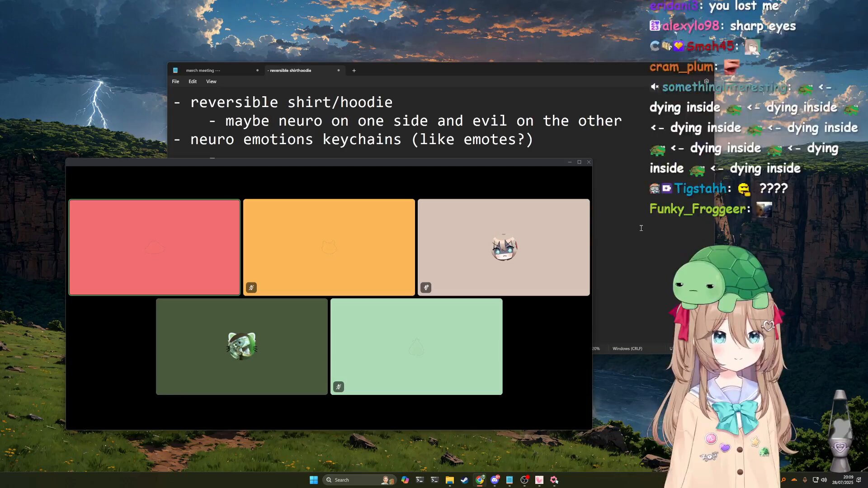This screenshot has width=868, height=488.
Task: Open File Explorer from the taskbar
Action: [449, 480]
